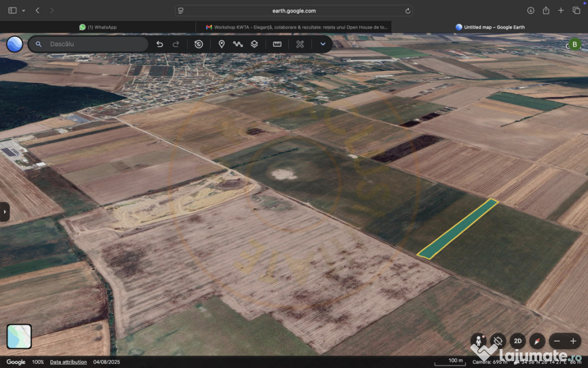Viewport: 588px width, 368px height.
Task: Add a placemark with pin icon
Action: point(222,44)
